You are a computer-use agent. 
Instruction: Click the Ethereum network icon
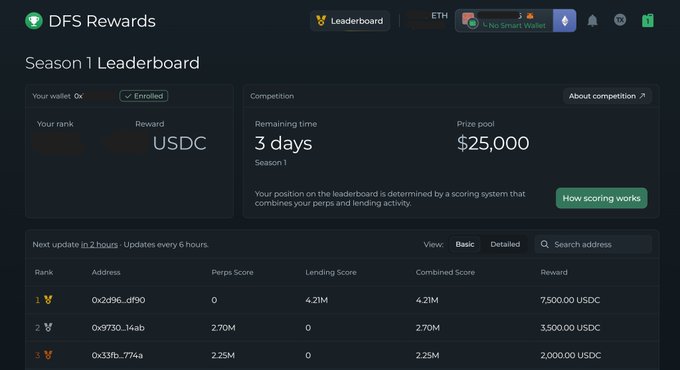[x=564, y=21]
